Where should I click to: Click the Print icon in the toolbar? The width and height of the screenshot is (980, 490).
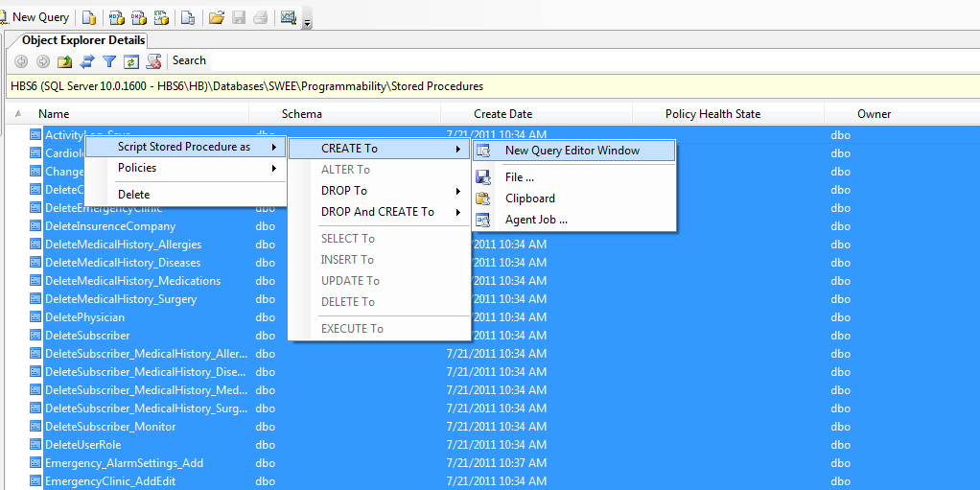[260, 18]
